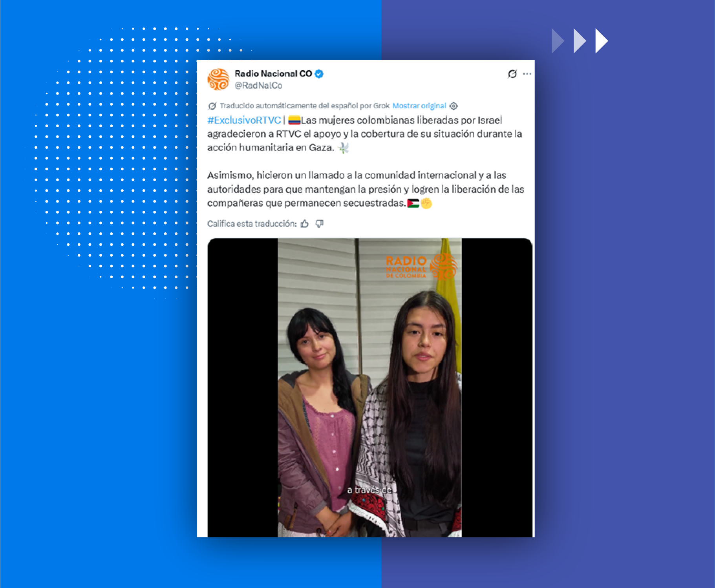The height and width of the screenshot is (588, 715).
Task: Click the blue verified badge
Action: [x=319, y=74]
